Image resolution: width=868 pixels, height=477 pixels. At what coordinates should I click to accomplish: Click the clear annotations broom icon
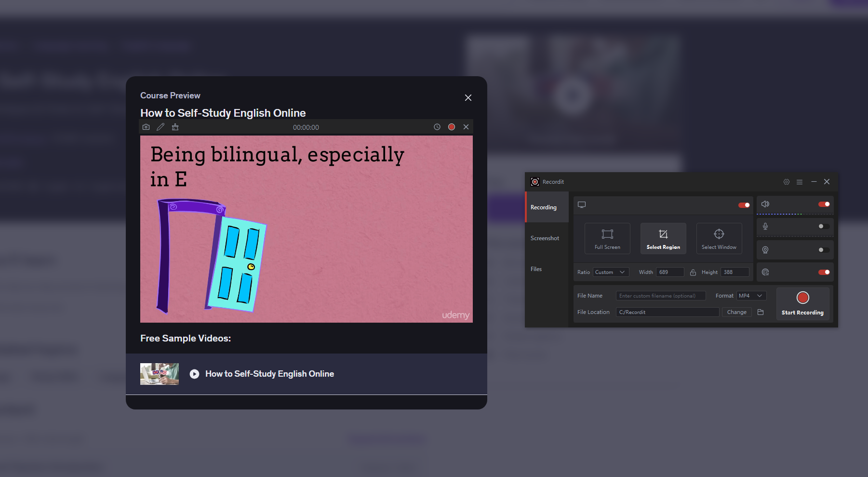175,127
